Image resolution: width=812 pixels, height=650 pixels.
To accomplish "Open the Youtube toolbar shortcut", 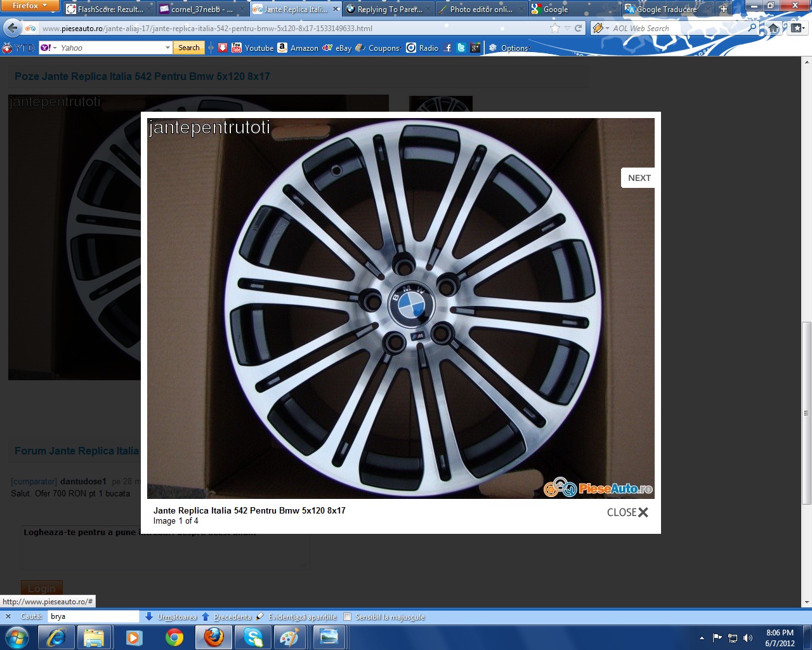I will pos(252,48).
